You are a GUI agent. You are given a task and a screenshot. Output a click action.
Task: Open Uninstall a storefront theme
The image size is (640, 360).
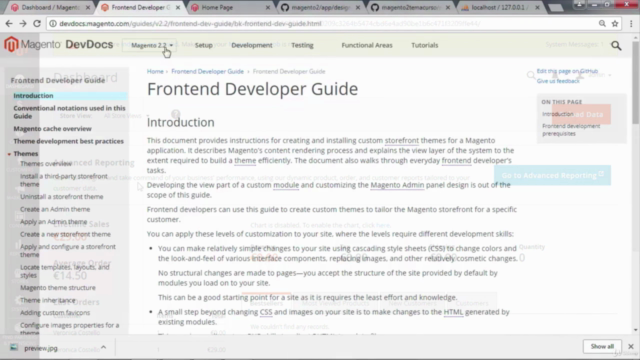[62, 197]
